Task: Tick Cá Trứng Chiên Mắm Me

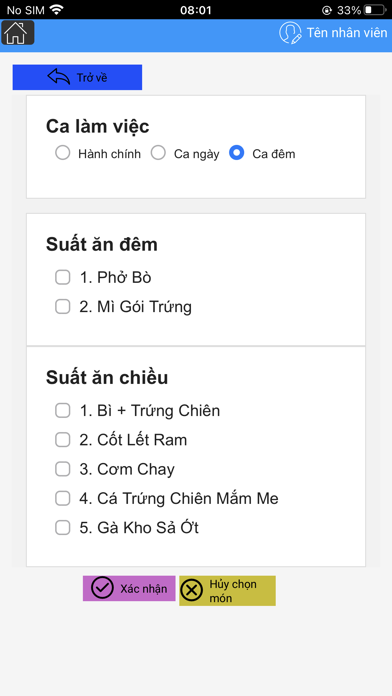Action: point(63,498)
